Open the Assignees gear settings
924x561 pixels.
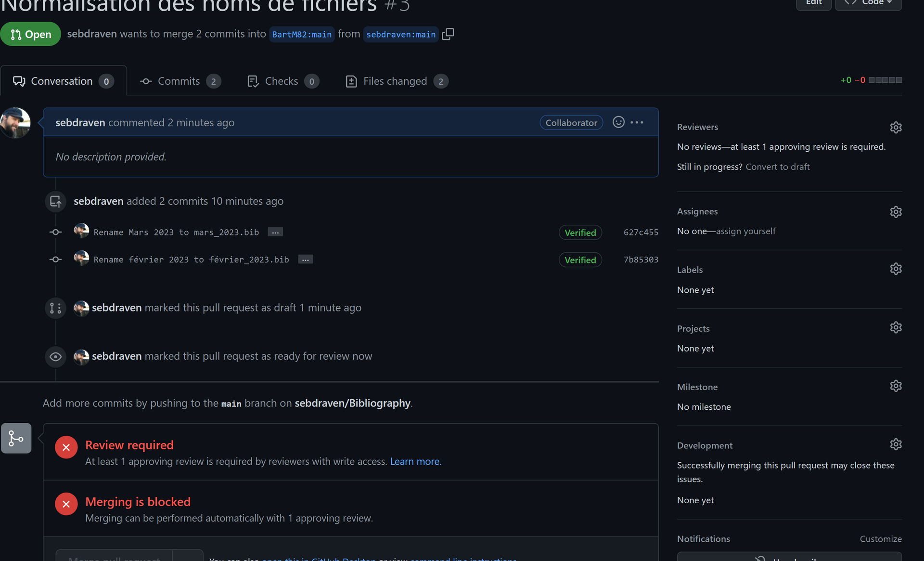point(895,211)
